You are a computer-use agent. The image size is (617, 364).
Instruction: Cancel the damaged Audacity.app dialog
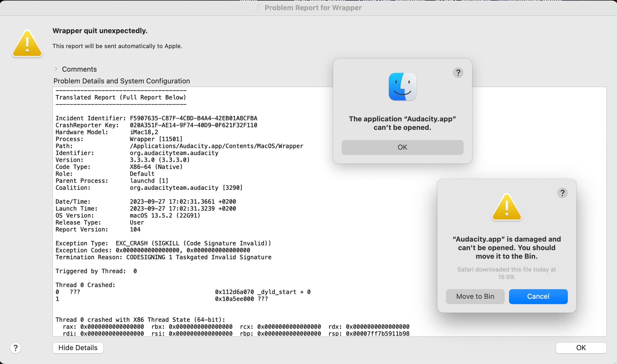[538, 297]
